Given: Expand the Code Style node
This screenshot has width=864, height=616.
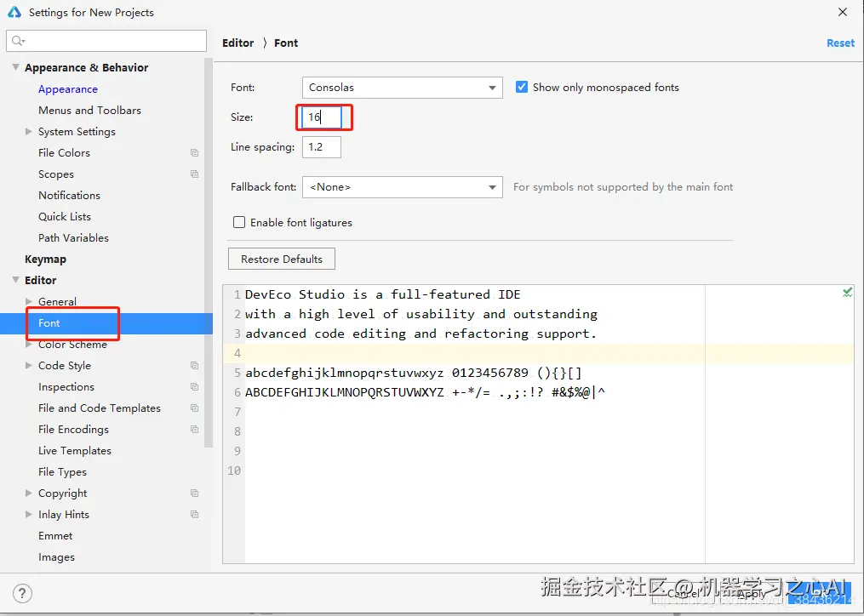Looking at the screenshot, I should 29,365.
